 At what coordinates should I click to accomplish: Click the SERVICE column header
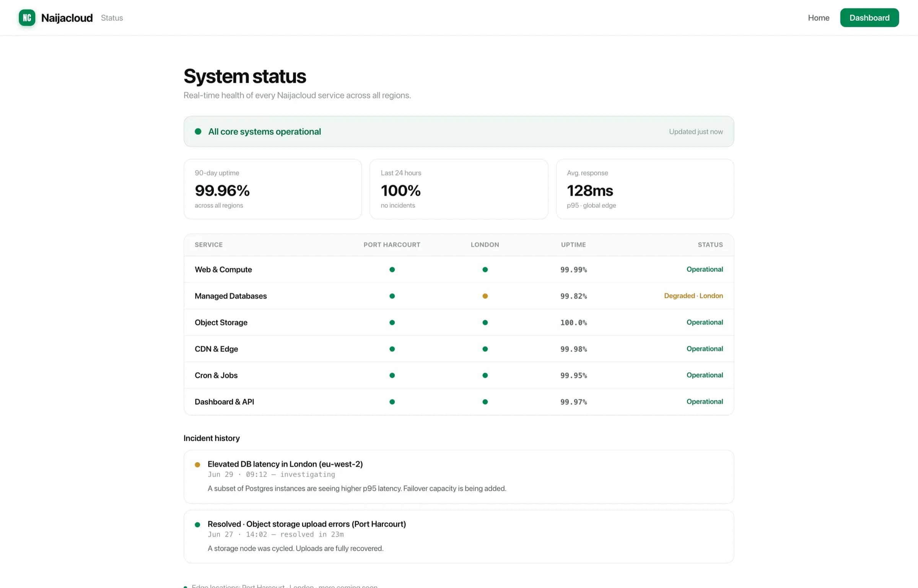pos(208,245)
